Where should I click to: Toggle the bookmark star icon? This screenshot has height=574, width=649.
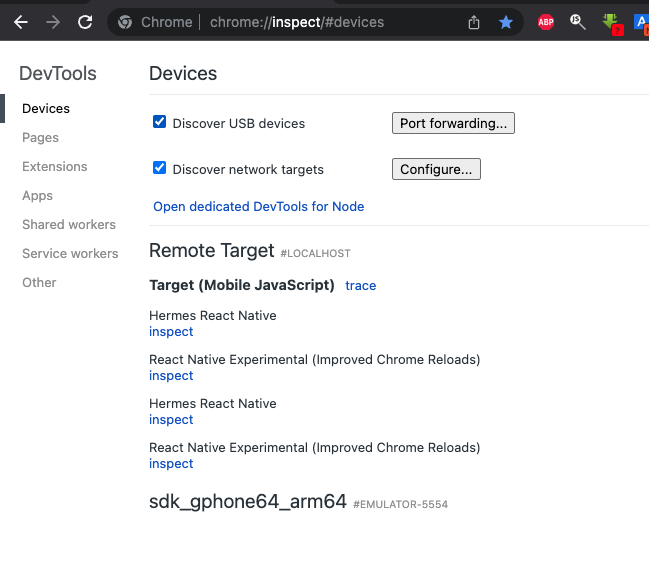point(506,22)
